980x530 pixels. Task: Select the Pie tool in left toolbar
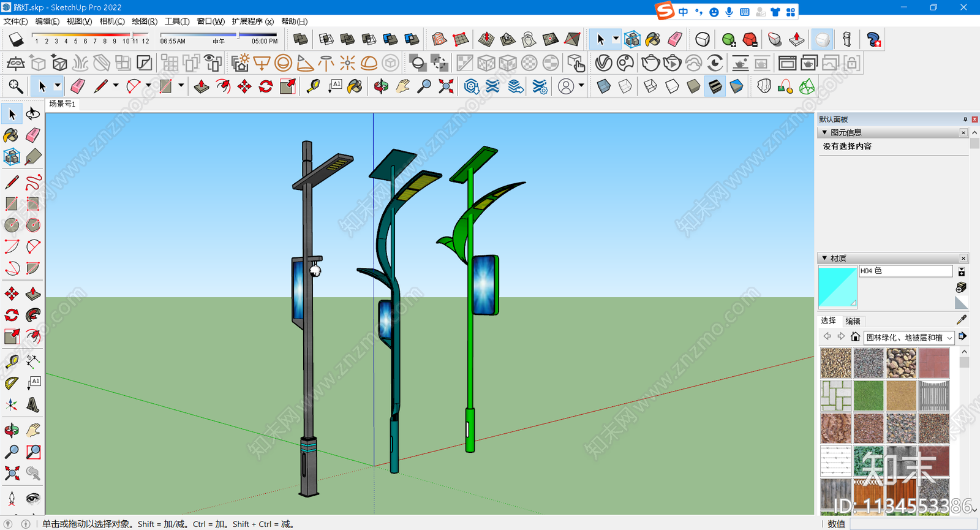pyautogui.click(x=33, y=268)
